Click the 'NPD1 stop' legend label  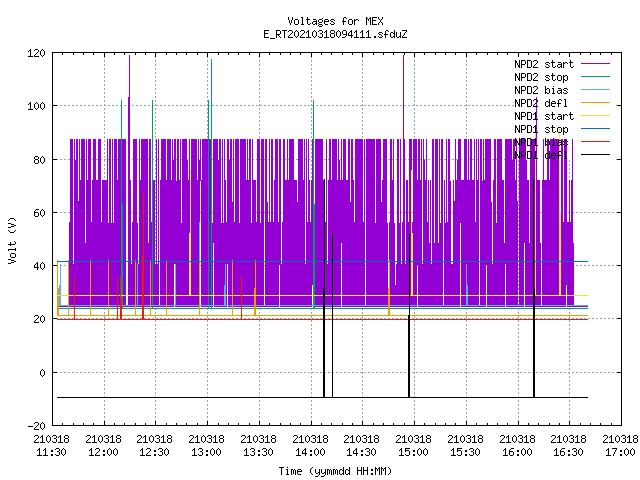541,129
